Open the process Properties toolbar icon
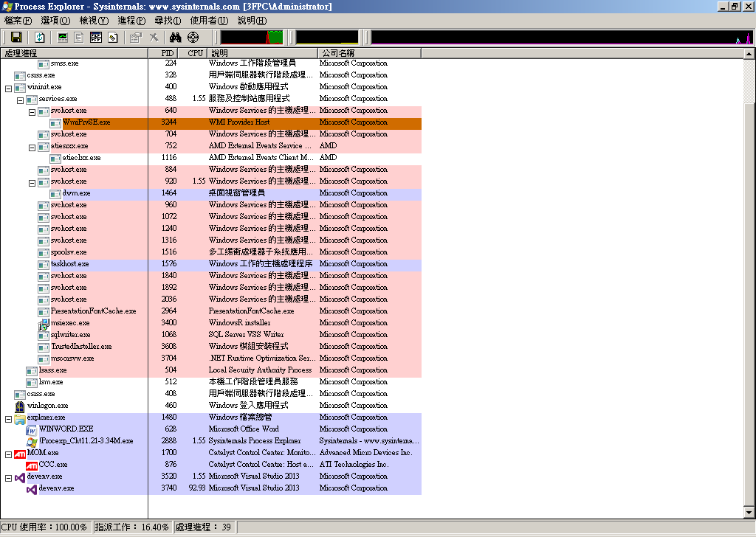 (x=136, y=38)
